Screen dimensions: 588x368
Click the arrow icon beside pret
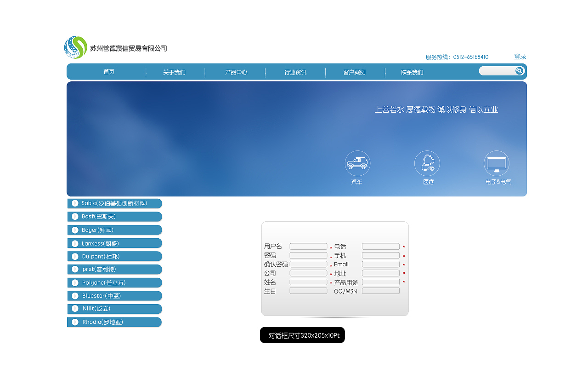[75, 269]
